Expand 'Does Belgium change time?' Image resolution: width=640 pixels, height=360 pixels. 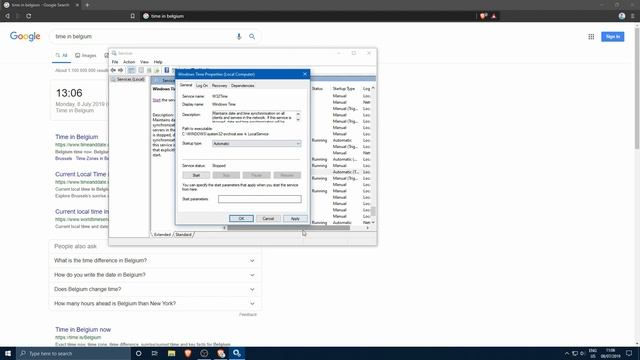(x=155, y=289)
